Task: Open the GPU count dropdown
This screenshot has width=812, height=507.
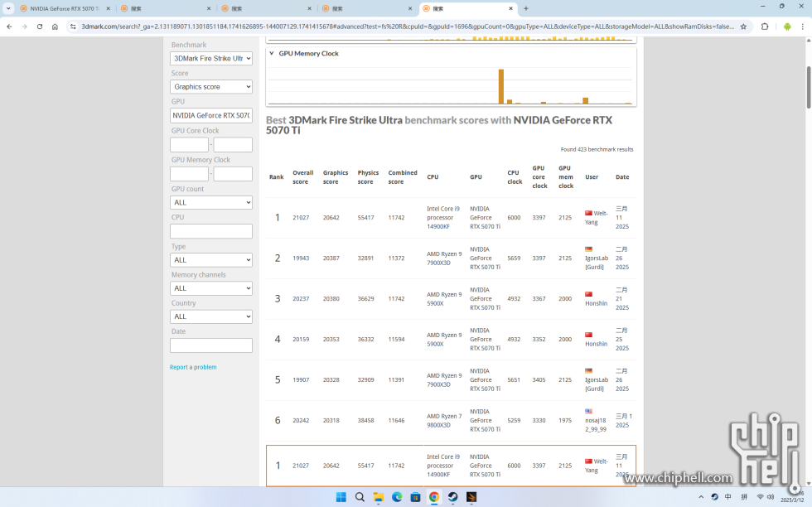Action: (211, 202)
